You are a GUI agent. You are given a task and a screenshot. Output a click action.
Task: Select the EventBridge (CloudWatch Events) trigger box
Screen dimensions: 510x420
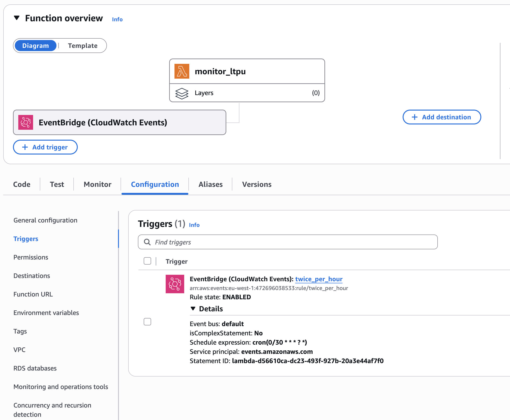(120, 122)
